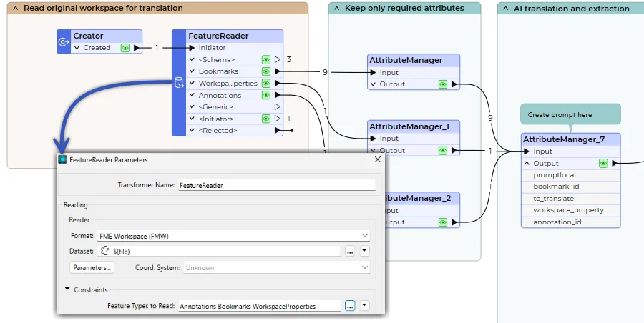Click the Transformer Name text field
Screen dimensions: 644x323
[x=276, y=185]
